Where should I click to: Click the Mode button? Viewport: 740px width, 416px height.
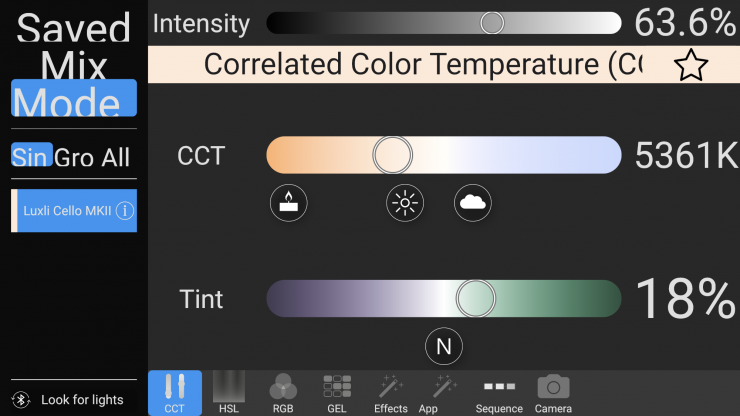point(74,100)
